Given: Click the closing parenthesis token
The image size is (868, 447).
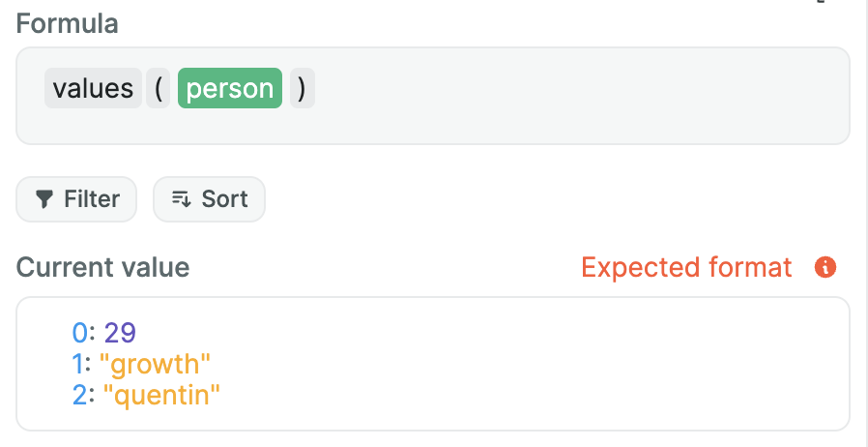Looking at the screenshot, I should click(x=302, y=89).
